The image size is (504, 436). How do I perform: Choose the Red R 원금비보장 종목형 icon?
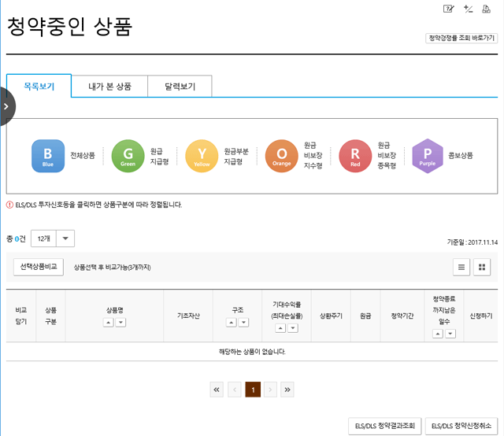pyautogui.click(x=355, y=156)
